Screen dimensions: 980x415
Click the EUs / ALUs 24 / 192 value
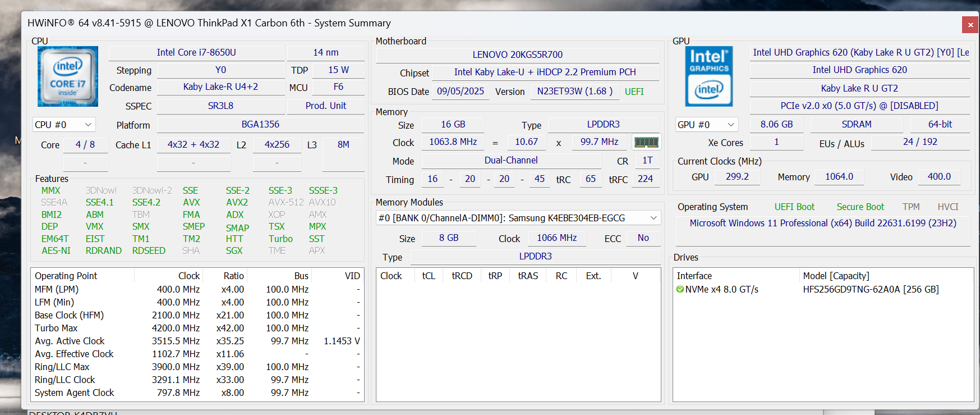(920, 142)
